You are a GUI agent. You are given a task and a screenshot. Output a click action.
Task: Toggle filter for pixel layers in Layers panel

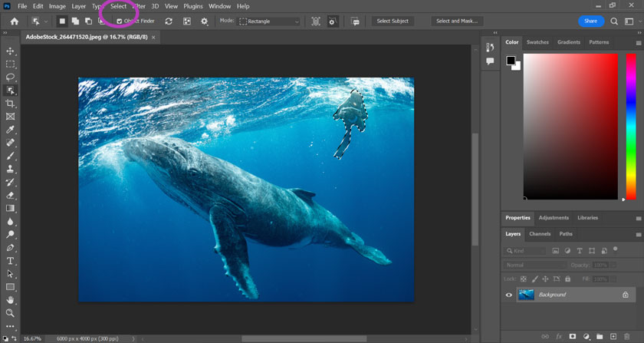pyautogui.click(x=556, y=250)
